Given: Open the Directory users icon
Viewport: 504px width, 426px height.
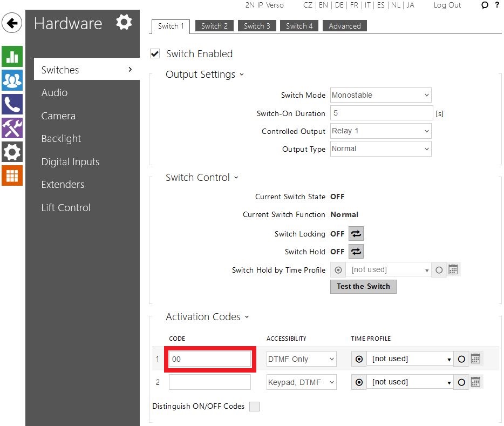Looking at the screenshot, I should coord(12,80).
